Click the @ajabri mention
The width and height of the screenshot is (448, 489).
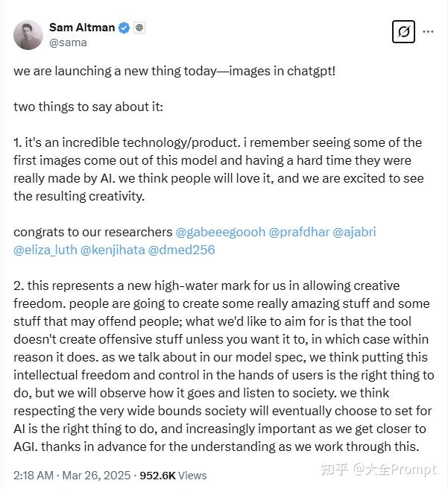click(354, 232)
